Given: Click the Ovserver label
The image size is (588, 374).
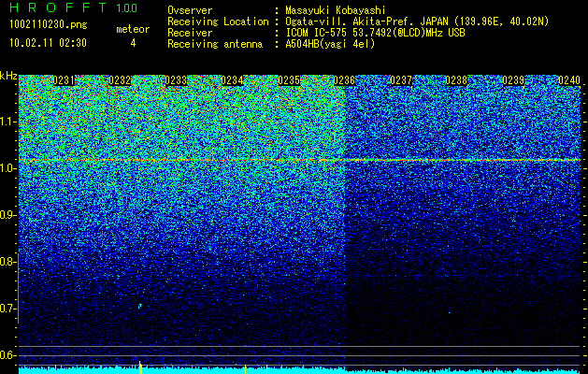Looking at the screenshot, I should coord(190,10).
